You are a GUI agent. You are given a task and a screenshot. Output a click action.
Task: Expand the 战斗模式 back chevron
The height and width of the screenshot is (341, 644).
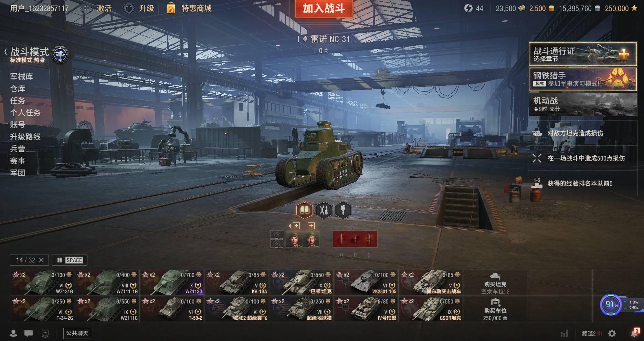tap(6, 52)
